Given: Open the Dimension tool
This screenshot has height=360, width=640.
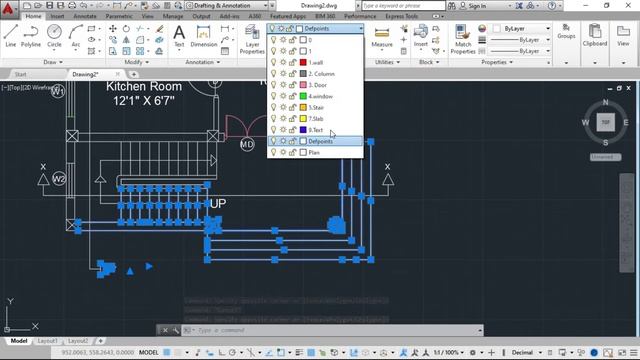Looking at the screenshot, I should (203, 36).
